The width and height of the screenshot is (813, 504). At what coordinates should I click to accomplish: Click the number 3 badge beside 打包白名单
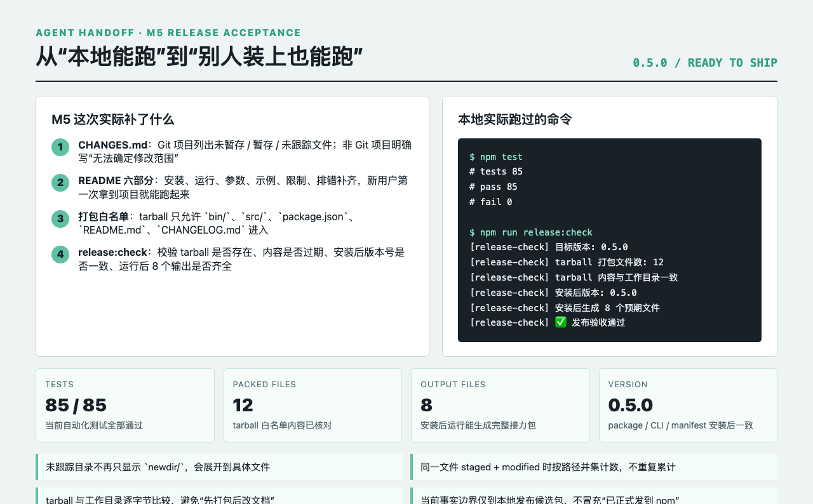click(x=60, y=219)
